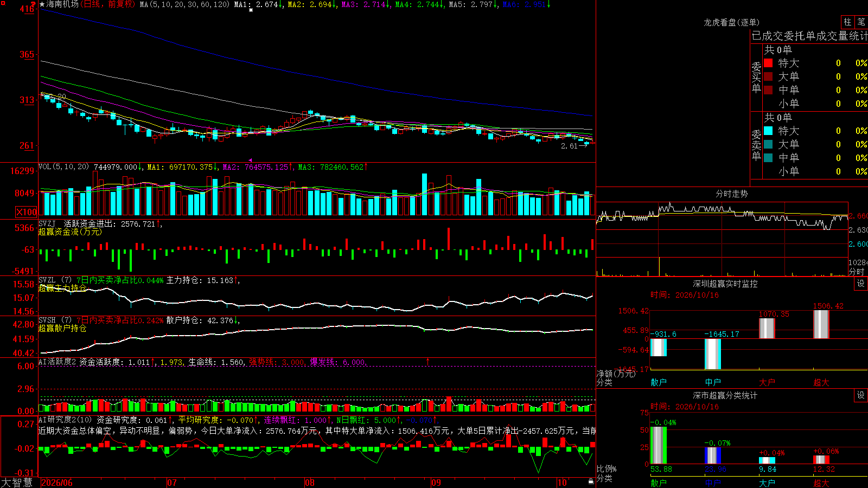The height and width of the screenshot is (488, 868).
Task: Click the 日线,前复权 period label
Action: tap(108, 4)
